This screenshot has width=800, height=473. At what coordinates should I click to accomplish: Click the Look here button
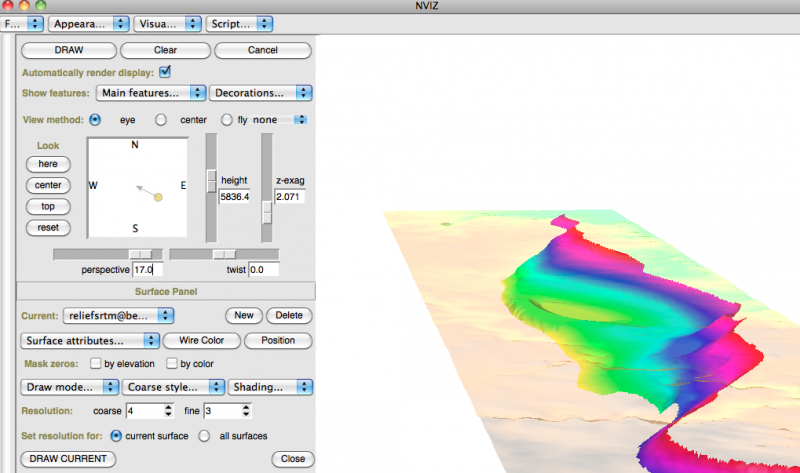48,164
